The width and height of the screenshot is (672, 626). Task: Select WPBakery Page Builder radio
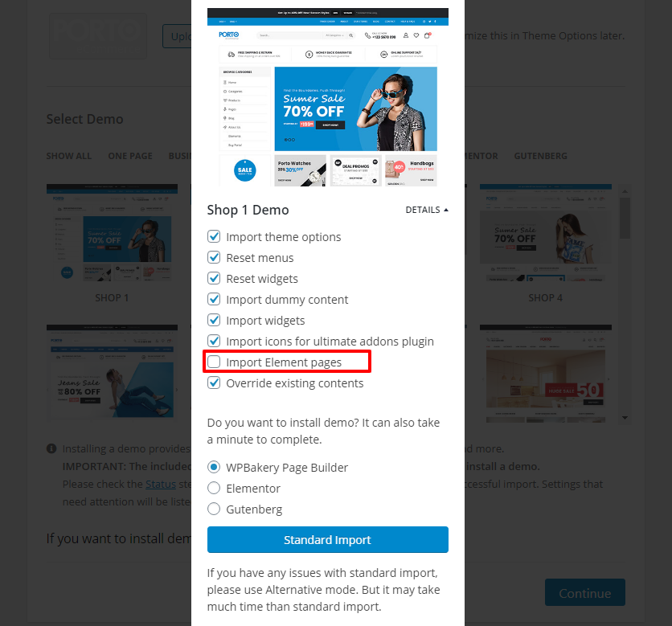coord(214,467)
